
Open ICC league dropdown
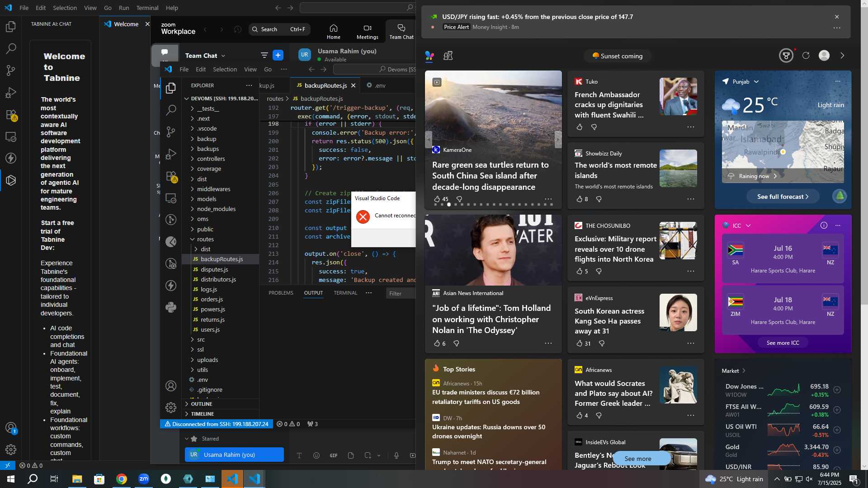coord(748,225)
